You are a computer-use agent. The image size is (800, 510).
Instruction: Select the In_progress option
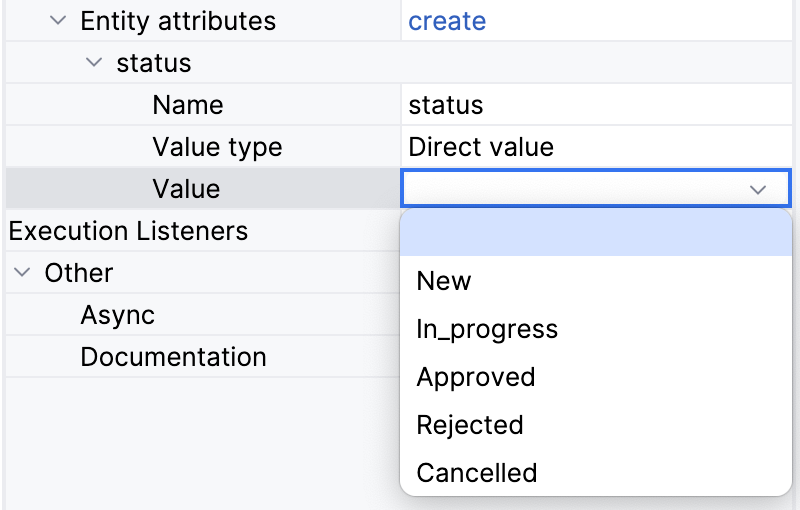pos(486,329)
